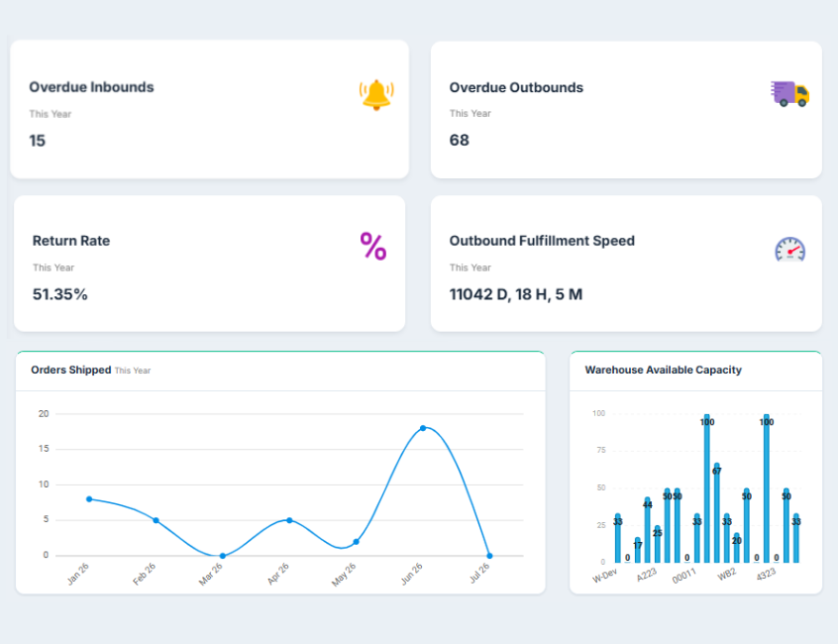The height and width of the screenshot is (644, 838).
Task: Click the capacity bar labeled 44
Action: click(647, 530)
